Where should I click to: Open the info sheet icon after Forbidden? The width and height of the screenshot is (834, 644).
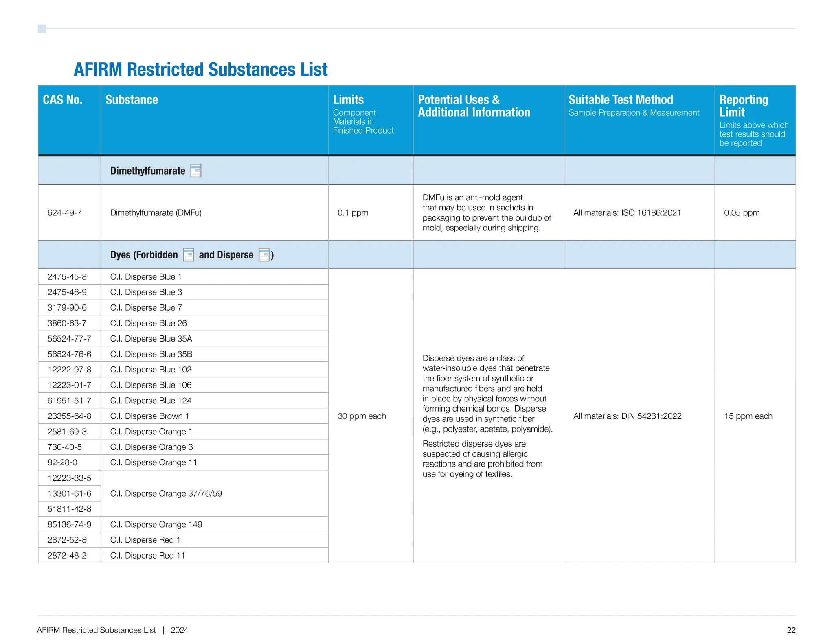click(x=188, y=255)
